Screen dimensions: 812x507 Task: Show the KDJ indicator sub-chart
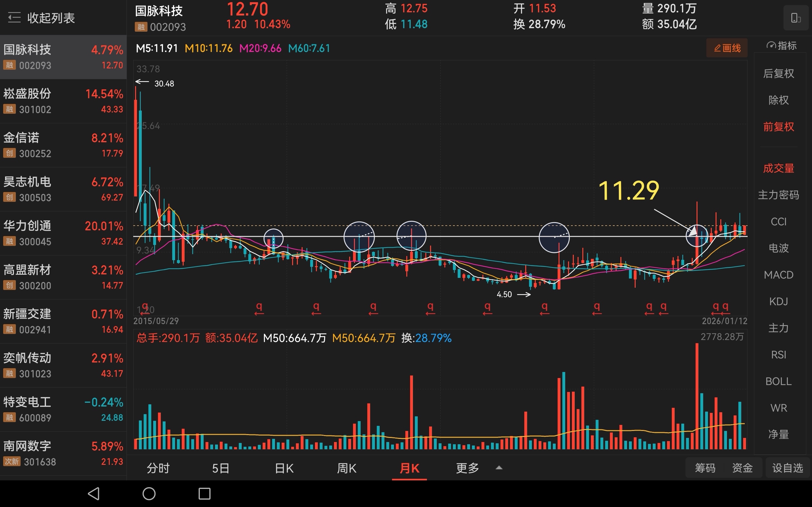click(x=778, y=301)
